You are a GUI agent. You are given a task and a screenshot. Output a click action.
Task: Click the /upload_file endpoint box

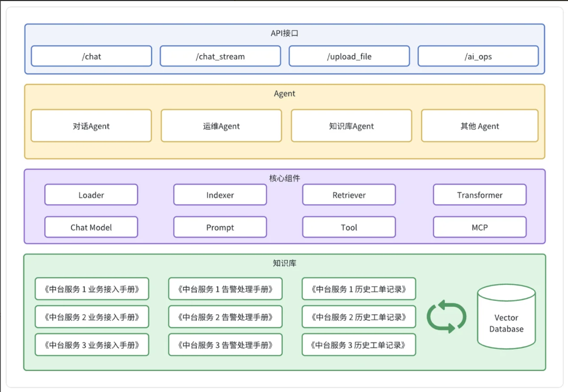pos(349,56)
